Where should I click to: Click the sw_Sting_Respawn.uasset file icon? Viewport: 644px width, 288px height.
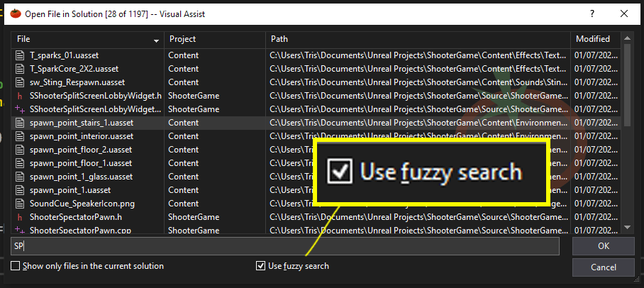20,82
